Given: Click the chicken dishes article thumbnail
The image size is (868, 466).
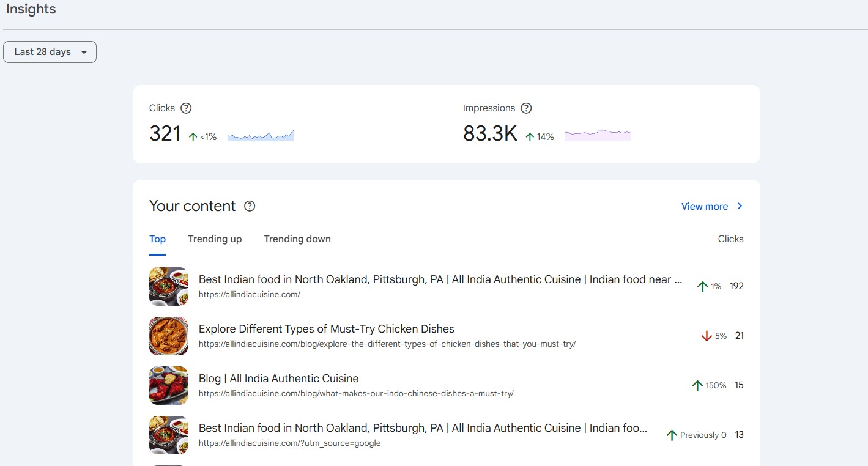Looking at the screenshot, I should point(168,336).
